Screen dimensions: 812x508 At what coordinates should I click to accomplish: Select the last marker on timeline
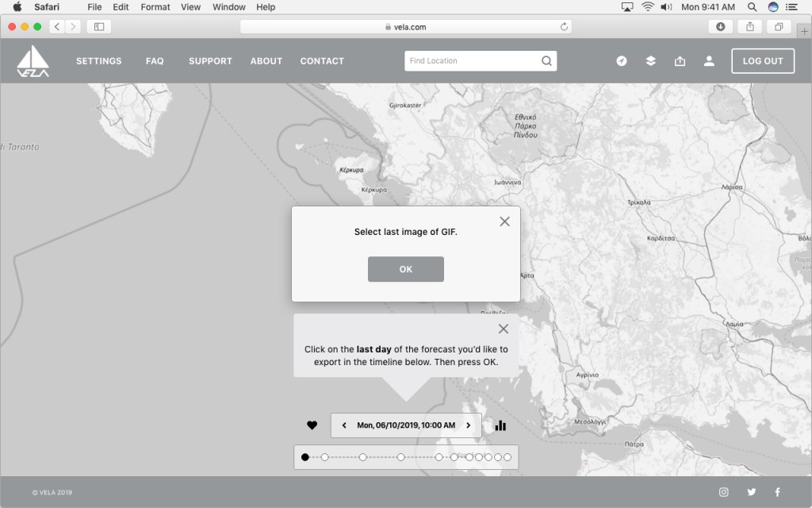[507, 457]
